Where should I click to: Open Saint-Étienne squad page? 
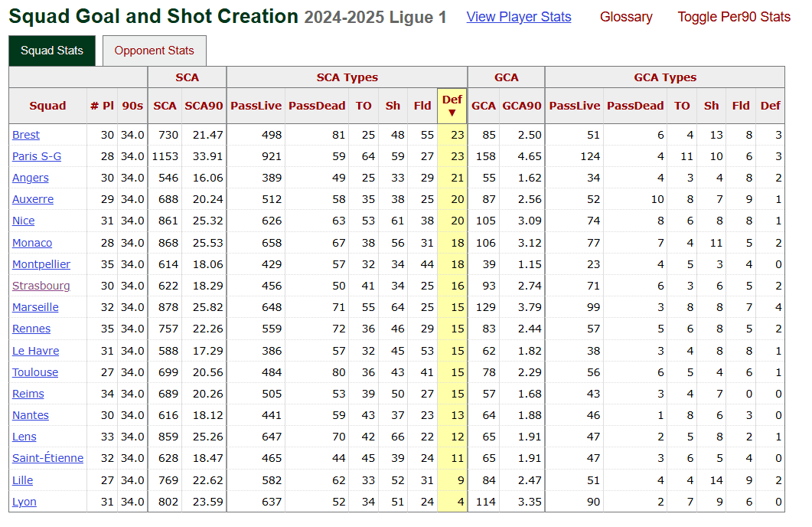click(x=47, y=458)
